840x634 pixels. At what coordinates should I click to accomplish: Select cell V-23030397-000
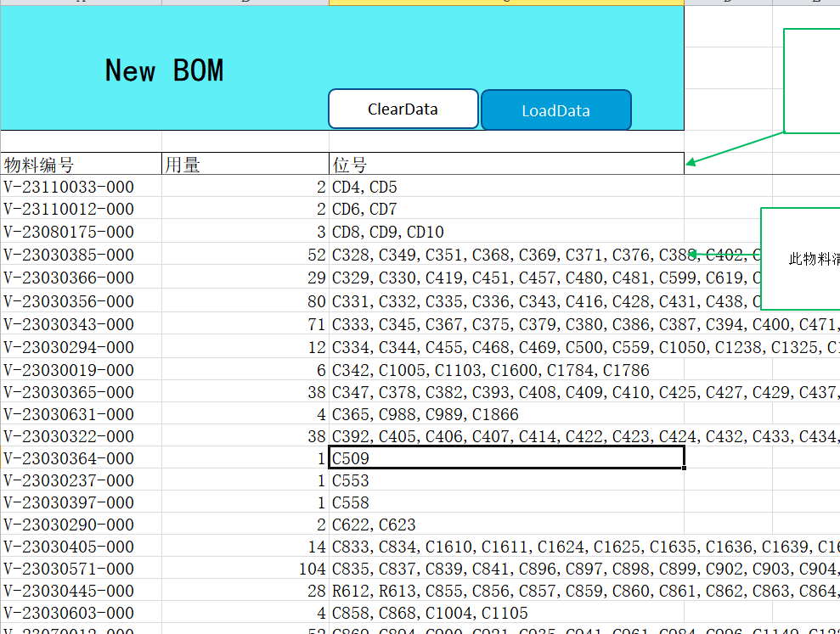pyautogui.click(x=81, y=502)
